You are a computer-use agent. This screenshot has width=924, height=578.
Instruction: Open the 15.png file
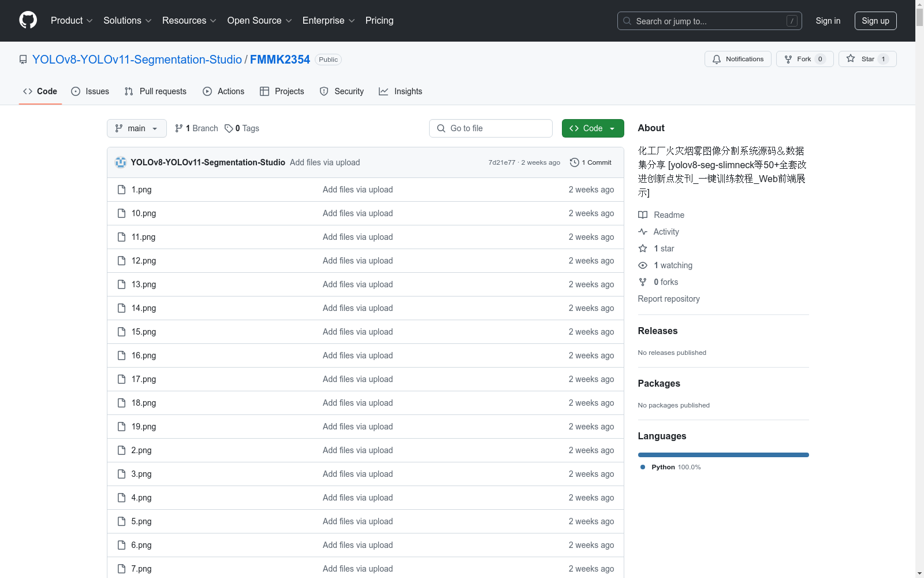click(144, 332)
